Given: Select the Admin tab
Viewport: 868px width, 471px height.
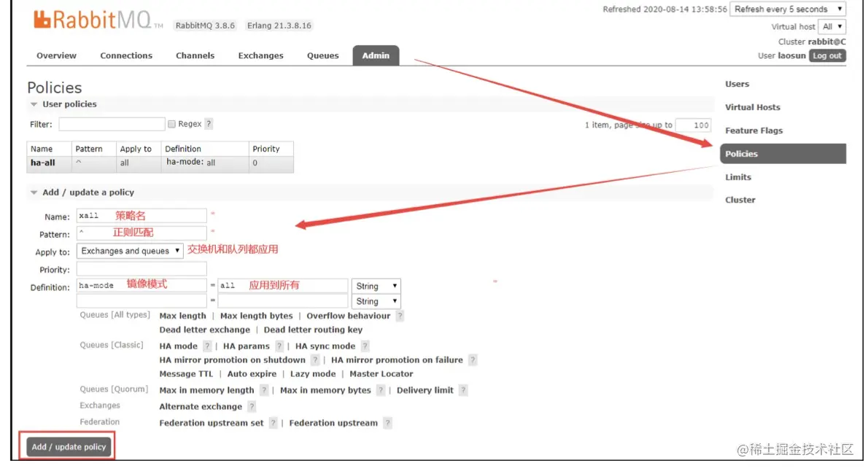Looking at the screenshot, I should [x=376, y=55].
